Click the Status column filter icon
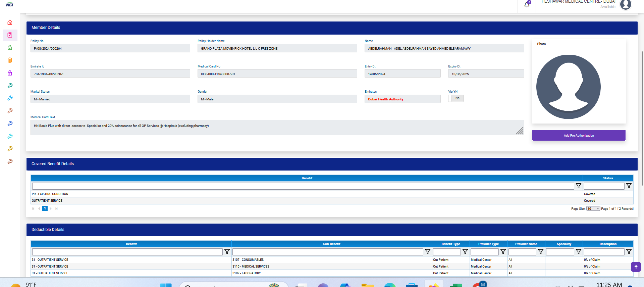Image resolution: width=644 pixels, height=287 pixels. click(629, 186)
